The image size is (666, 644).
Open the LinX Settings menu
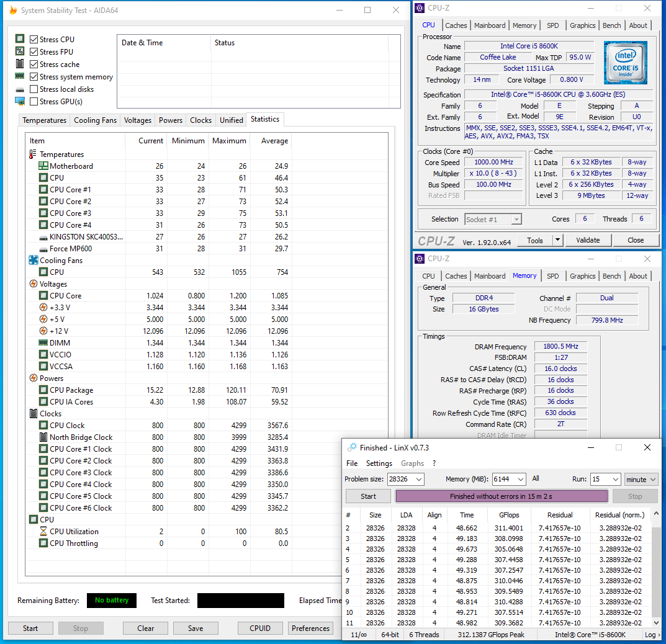point(379,463)
